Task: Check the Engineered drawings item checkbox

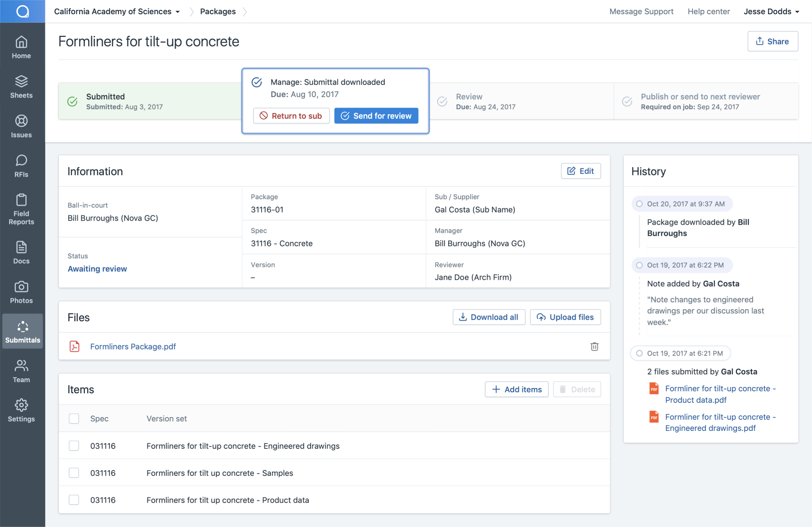Action: pyautogui.click(x=74, y=446)
